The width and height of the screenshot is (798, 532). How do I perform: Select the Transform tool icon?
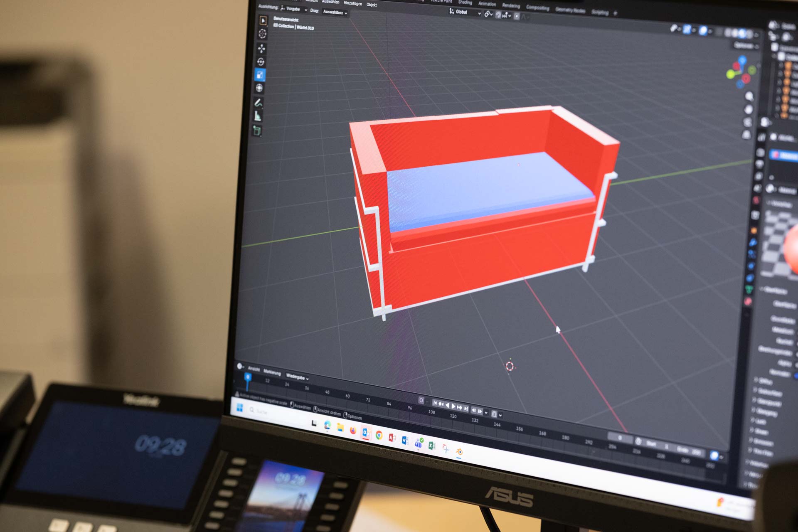[x=259, y=88]
